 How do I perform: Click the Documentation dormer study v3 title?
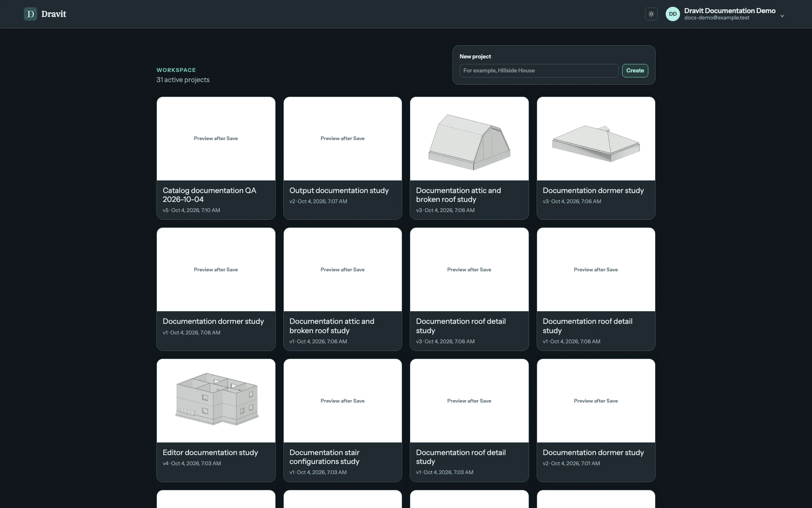coord(593,190)
